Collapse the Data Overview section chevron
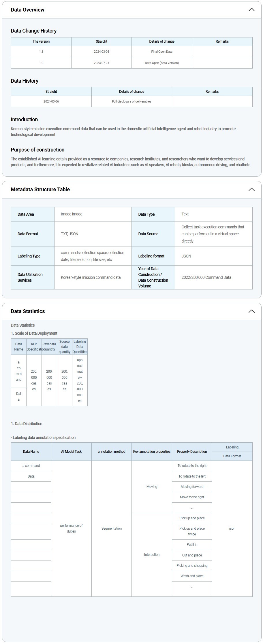The height and width of the screenshot is (644, 263). point(251,10)
